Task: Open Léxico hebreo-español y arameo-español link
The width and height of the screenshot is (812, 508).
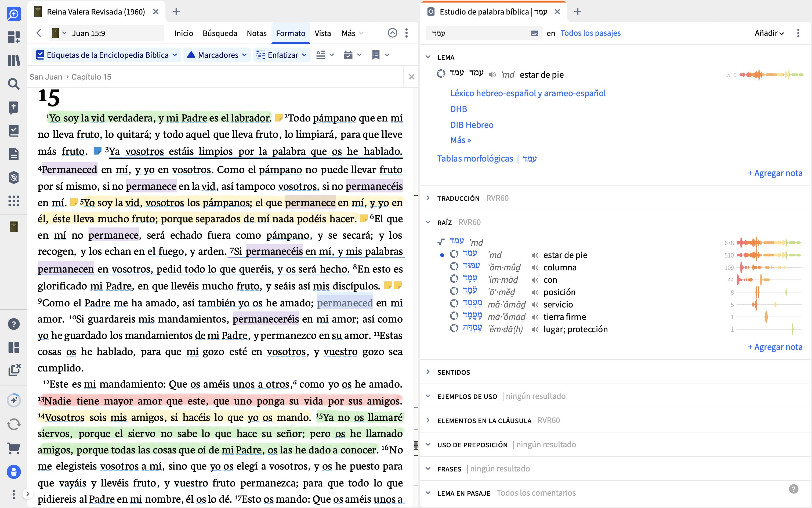Action: (528, 93)
